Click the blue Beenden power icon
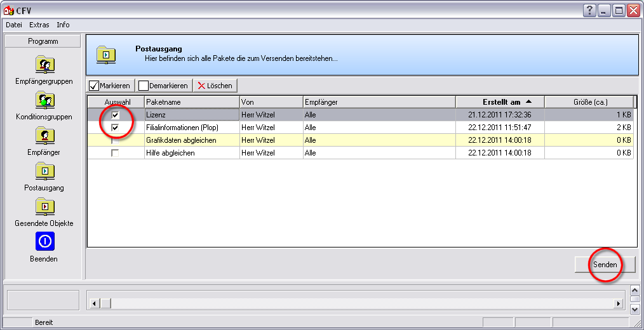This screenshot has width=644, height=330. tap(44, 242)
